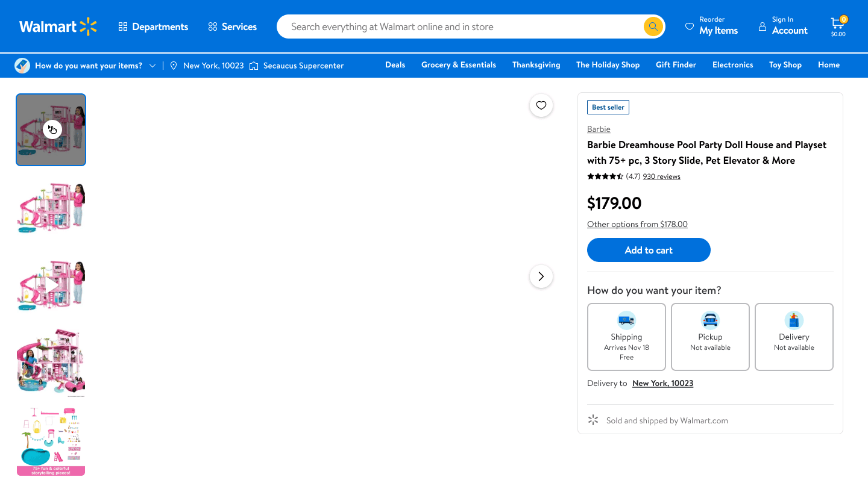868x489 pixels.
Task: Go to Toy Shop
Action: click(785, 64)
